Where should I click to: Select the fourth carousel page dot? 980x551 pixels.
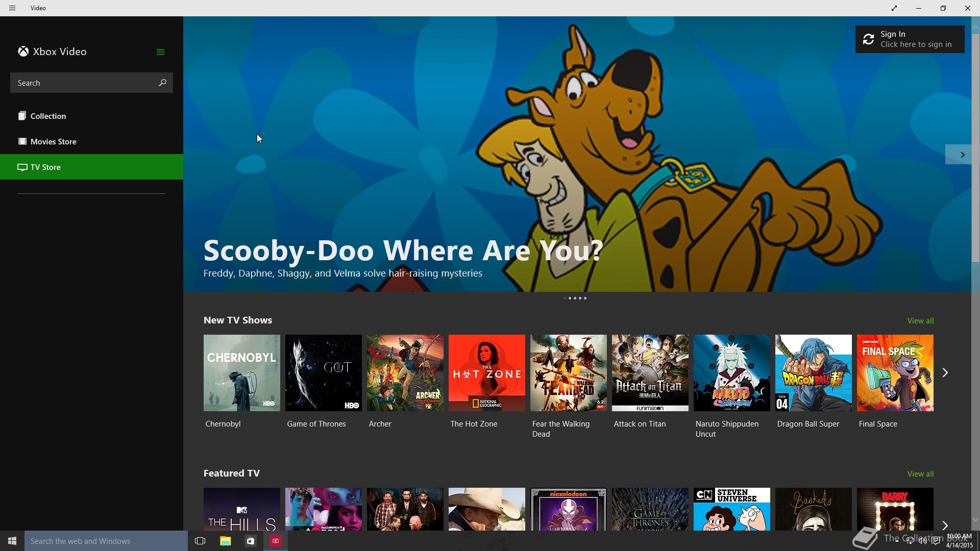(580, 298)
